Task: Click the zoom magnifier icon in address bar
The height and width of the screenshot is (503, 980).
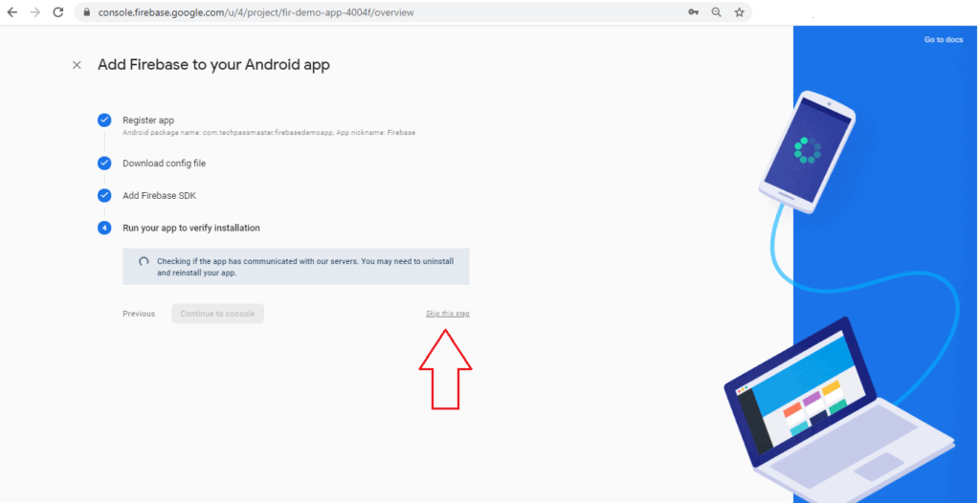Action: (716, 12)
